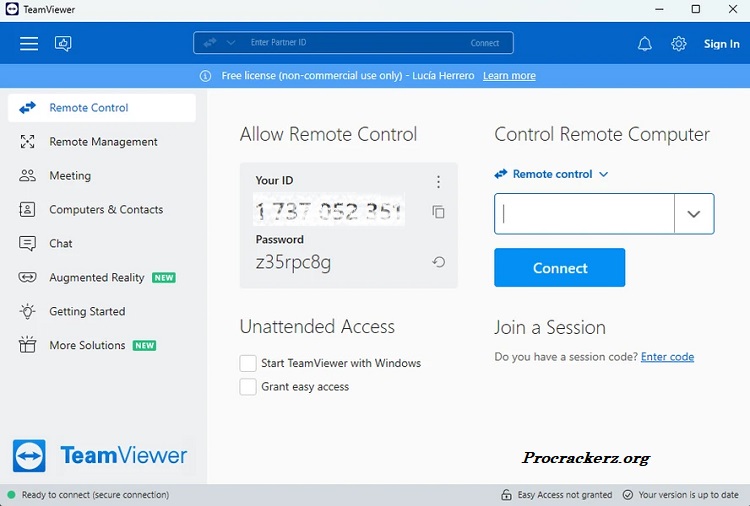Open the partner ID history dropdown arrow
The image size is (750, 506).
694,214
